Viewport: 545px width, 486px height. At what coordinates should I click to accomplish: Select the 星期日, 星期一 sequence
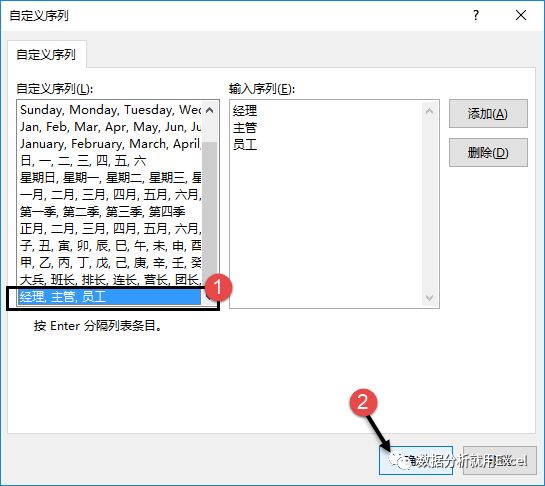(x=110, y=178)
